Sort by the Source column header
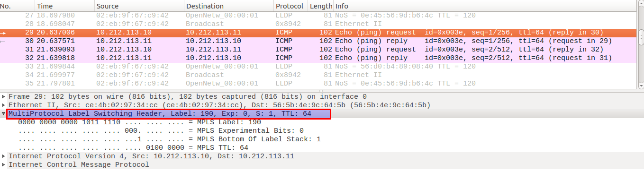644x172 pixels. tap(139, 6)
